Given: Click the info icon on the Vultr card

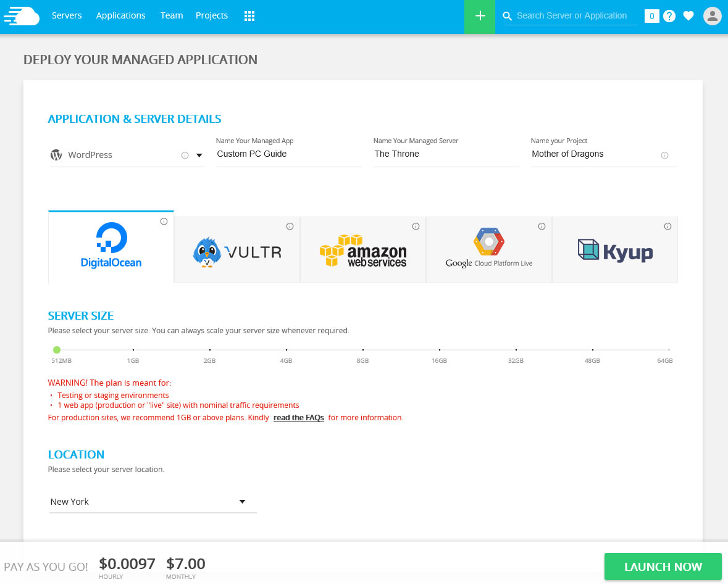Looking at the screenshot, I should click(x=290, y=226).
